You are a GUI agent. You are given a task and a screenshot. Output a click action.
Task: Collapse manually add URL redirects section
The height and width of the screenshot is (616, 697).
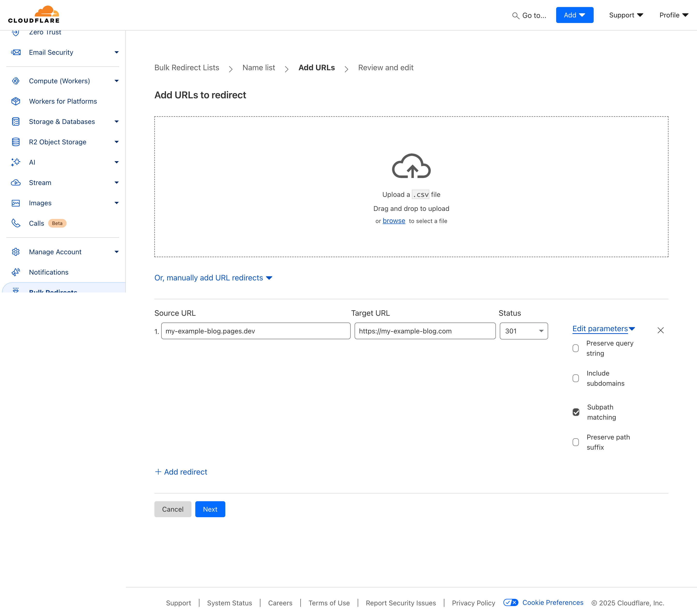(x=213, y=278)
